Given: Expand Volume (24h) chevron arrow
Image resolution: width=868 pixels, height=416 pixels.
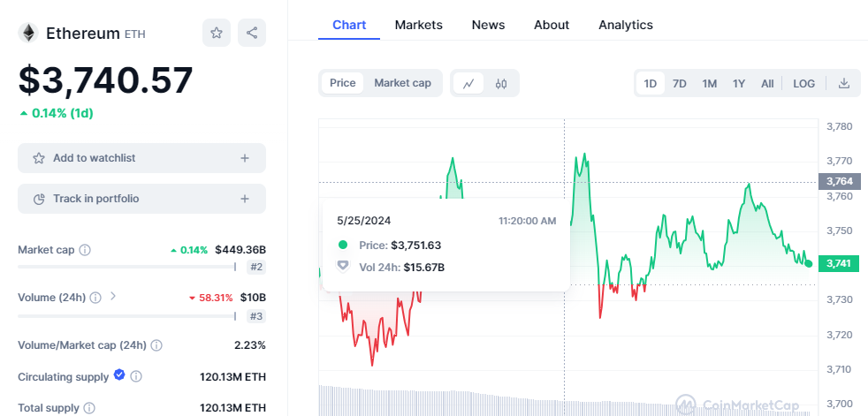Looking at the screenshot, I should point(113,297).
